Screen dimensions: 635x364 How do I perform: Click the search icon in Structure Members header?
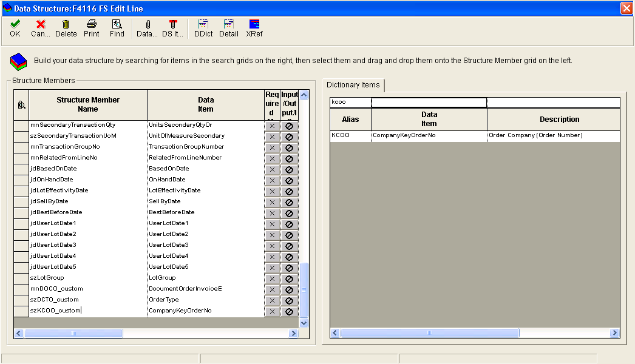point(21,106)
